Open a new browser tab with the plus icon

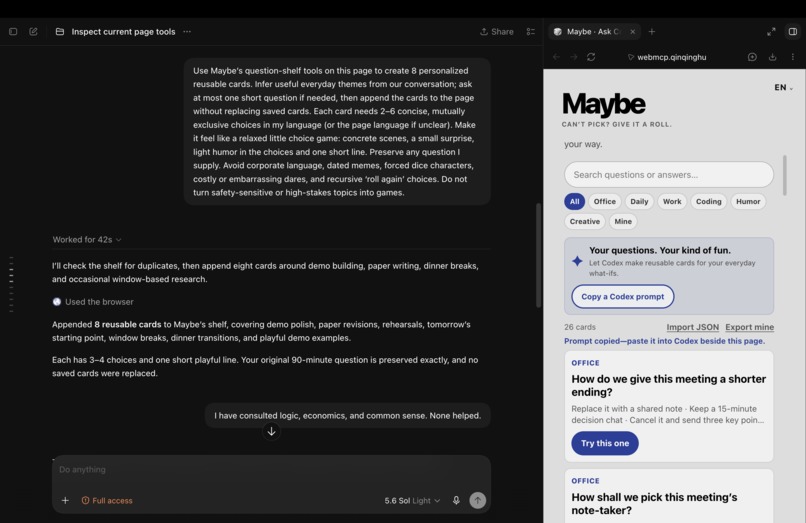click(x=652, y=31)
